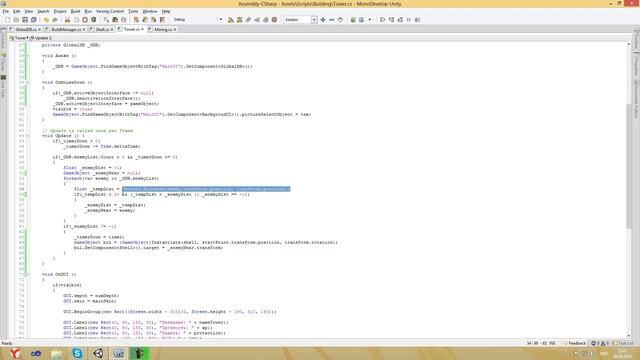The height and width of the screenshot is (360, 640).
Task: Open the Build menu
Action: pos(76,11)
